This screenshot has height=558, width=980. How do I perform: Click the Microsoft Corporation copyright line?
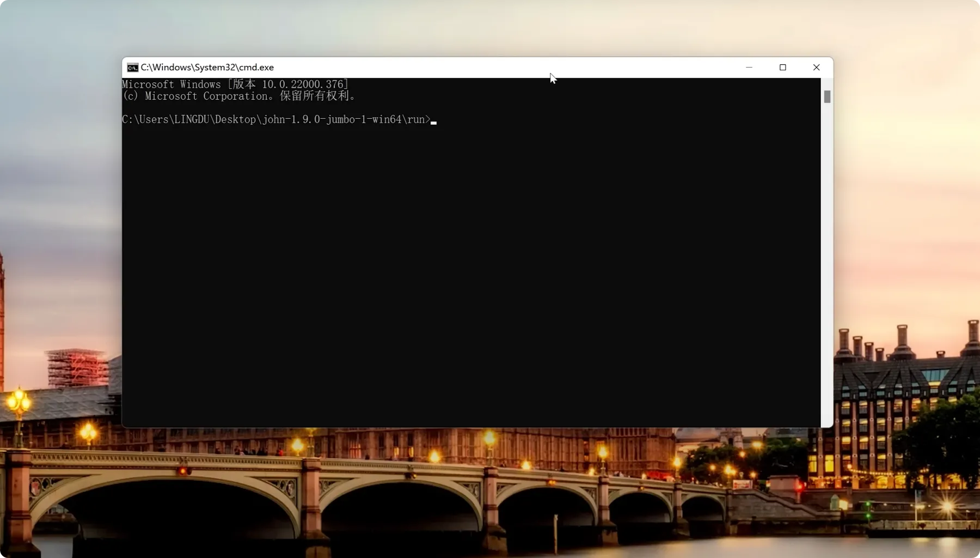(240, 96)
